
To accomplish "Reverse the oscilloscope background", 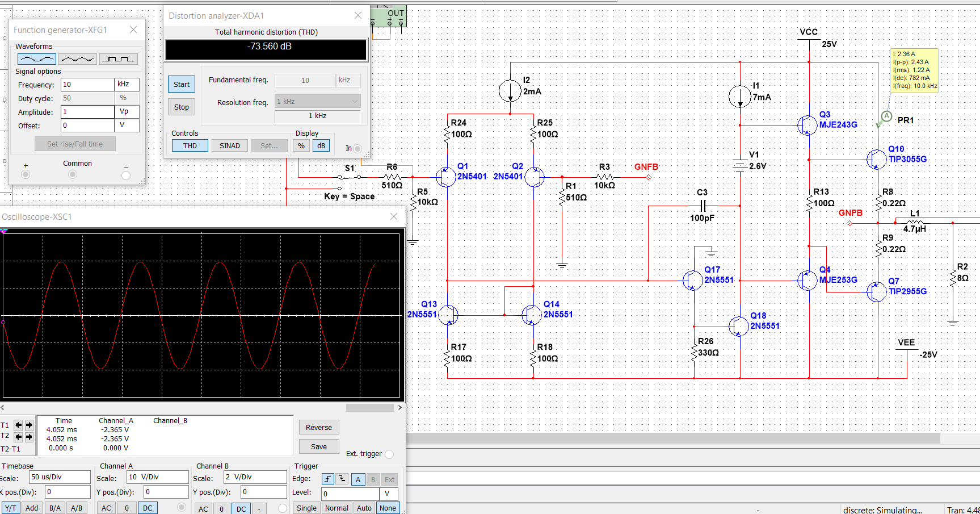I will click(x=319, y=427).
